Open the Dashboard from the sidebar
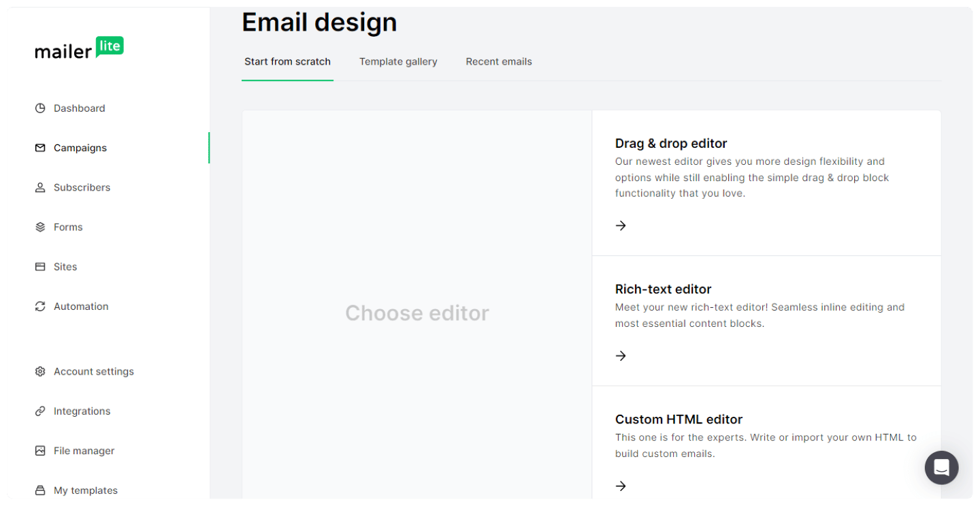Image resolution: width=980 pixels, height=506 pixels. [79, 108]
